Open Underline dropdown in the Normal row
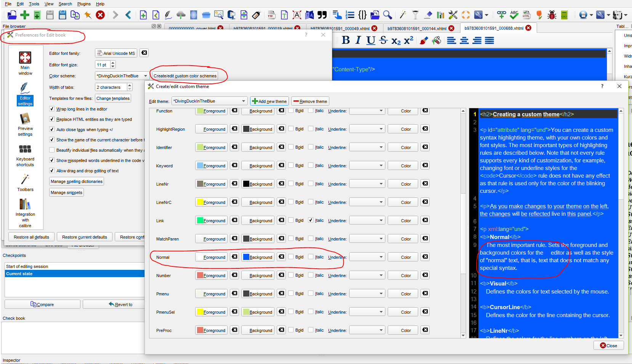 coord(367,257)
